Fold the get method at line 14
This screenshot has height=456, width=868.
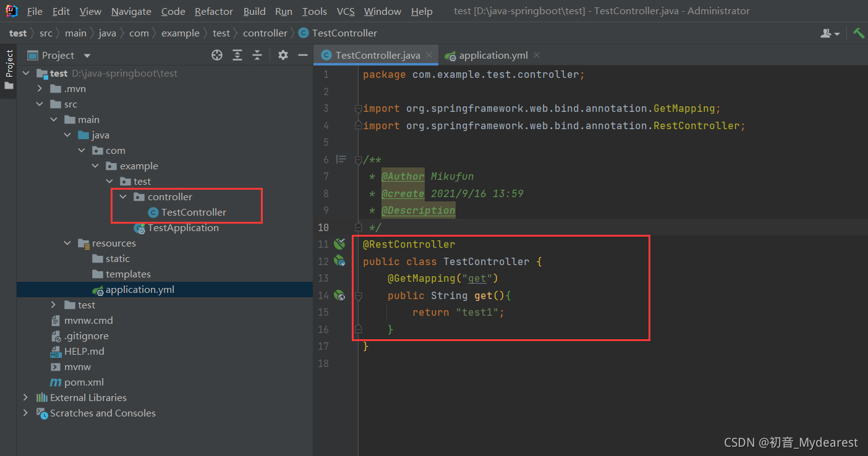[358, 295]
